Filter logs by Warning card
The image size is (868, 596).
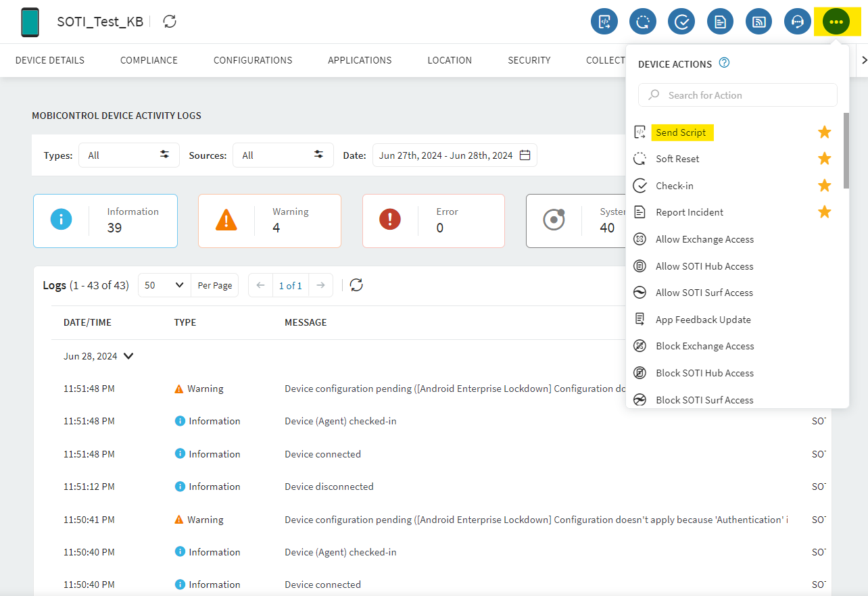coord(269,221)
